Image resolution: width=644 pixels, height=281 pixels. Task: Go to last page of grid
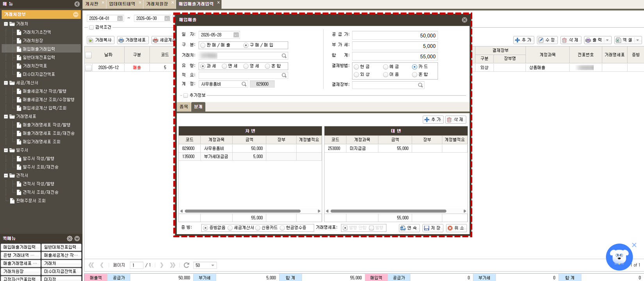tap(173, 265)
